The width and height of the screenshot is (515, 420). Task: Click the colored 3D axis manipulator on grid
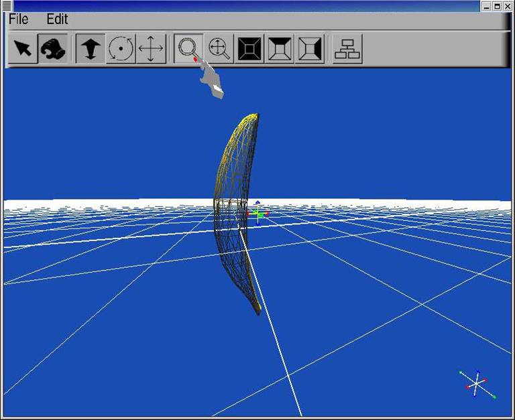[x=257, y=213]
